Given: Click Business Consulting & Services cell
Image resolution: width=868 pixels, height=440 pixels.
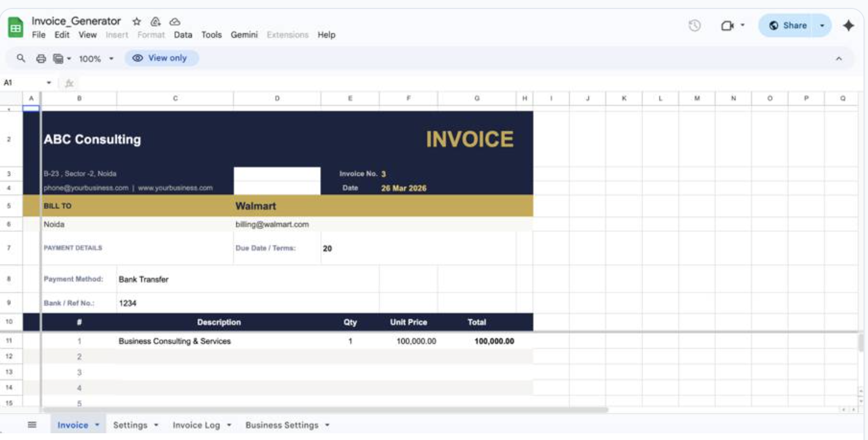Looking at the screenshot, I should pyautogui.click(x=175, y=341).
